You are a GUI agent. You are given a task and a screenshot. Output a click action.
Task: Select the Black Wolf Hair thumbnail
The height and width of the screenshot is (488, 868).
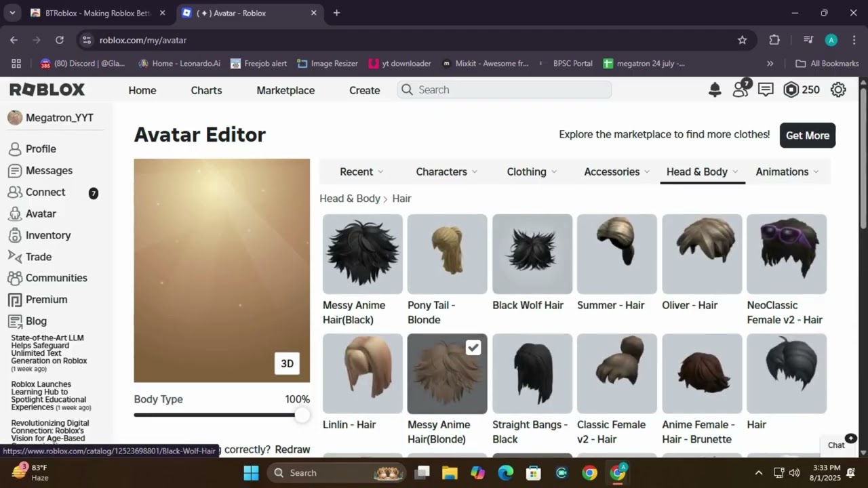532,254
